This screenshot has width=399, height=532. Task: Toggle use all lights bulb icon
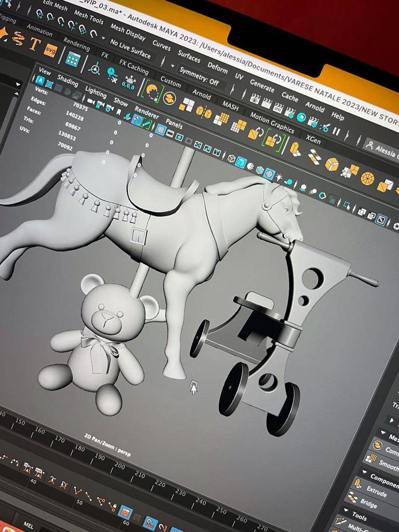pos(279,177)
